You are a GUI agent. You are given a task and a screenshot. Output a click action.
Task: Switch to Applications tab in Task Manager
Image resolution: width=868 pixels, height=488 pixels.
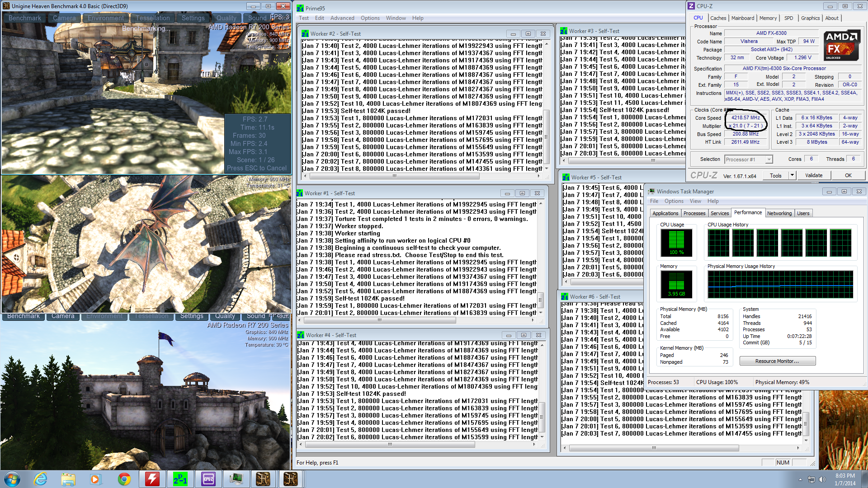(665, 213)
